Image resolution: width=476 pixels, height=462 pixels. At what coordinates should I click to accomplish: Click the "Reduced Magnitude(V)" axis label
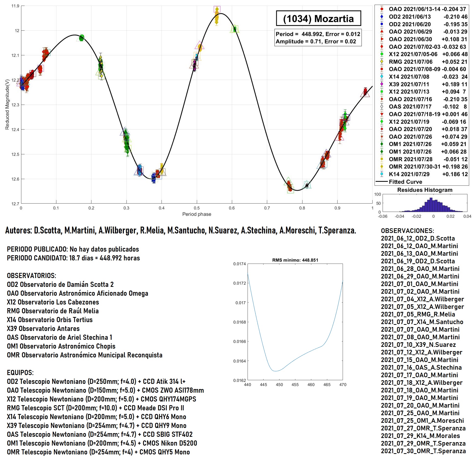pos(7,105)
